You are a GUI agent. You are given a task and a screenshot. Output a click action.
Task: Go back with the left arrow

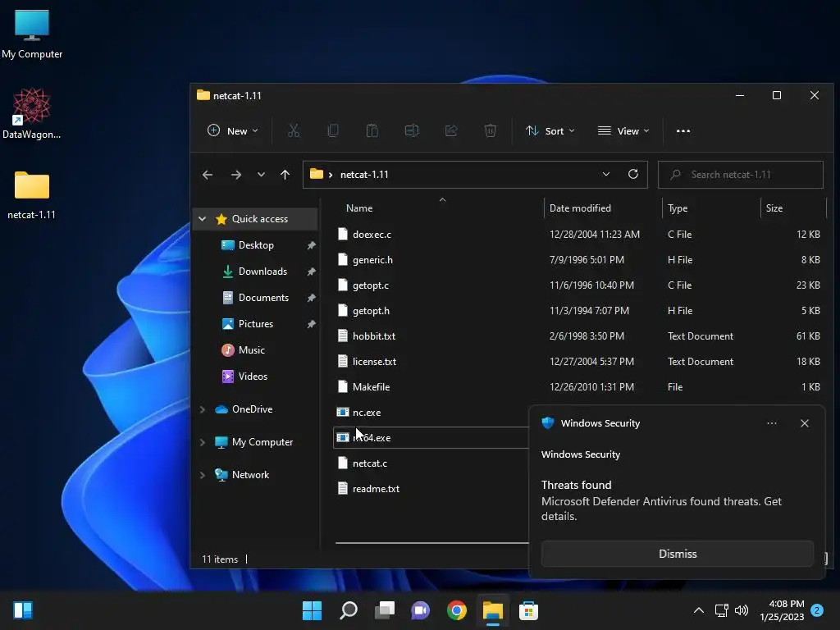click(x=208, y=175)
